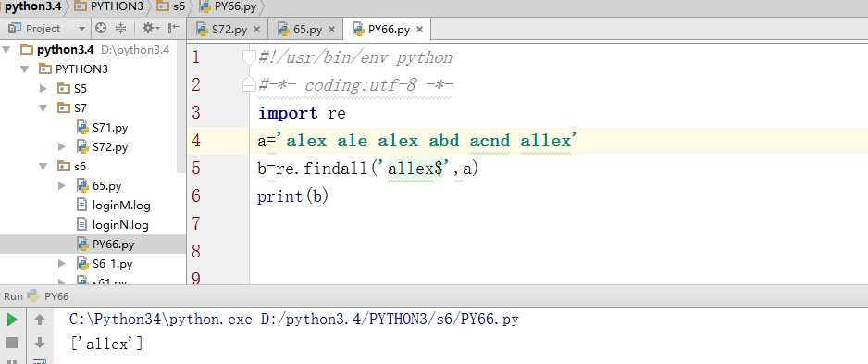Expand the S6_1.py node in tree
The height and width of the screenshot is (364, 868).
pos(62,263)
